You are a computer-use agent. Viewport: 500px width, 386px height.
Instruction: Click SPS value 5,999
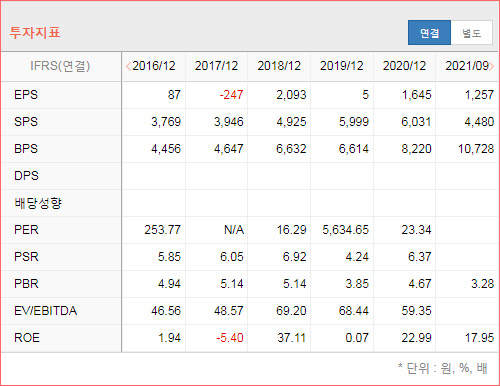(x=354, y=122)
